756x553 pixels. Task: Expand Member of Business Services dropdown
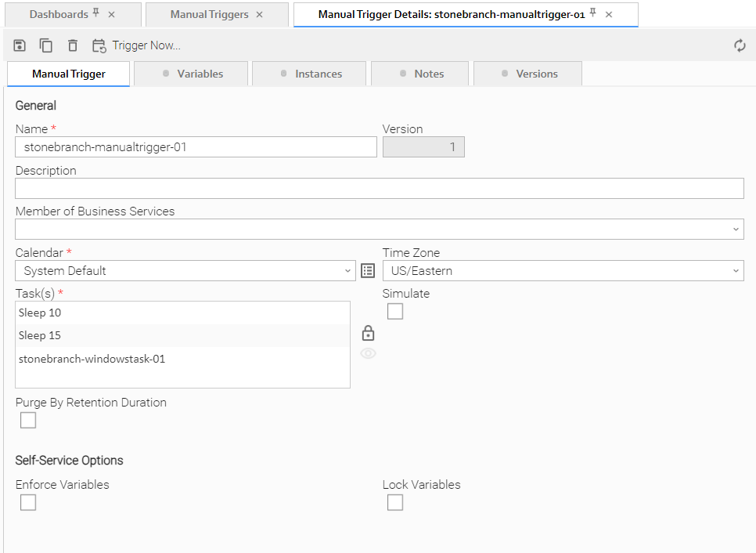click(x=736, y=230)
